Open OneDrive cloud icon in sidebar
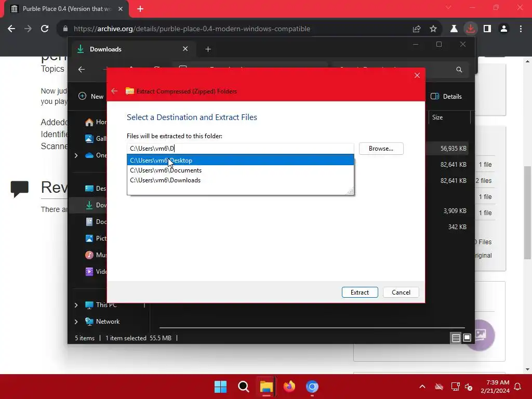 coord(89,155)
